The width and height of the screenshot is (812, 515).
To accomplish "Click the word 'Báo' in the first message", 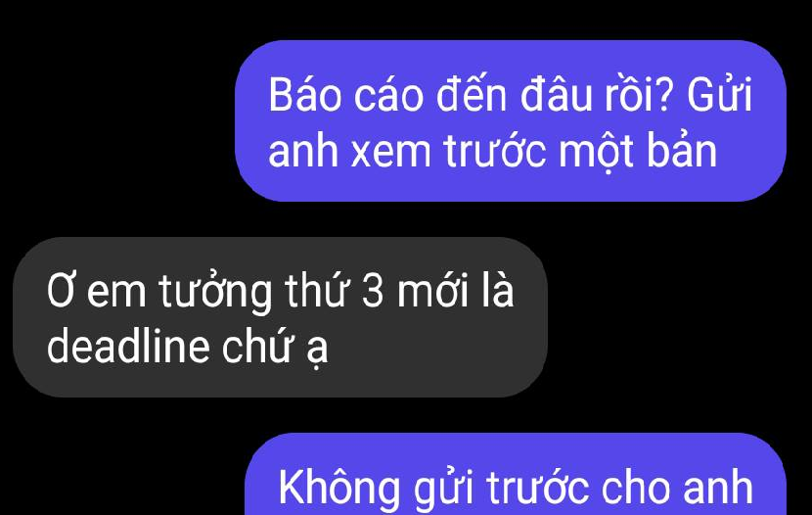I will [304, 95].
